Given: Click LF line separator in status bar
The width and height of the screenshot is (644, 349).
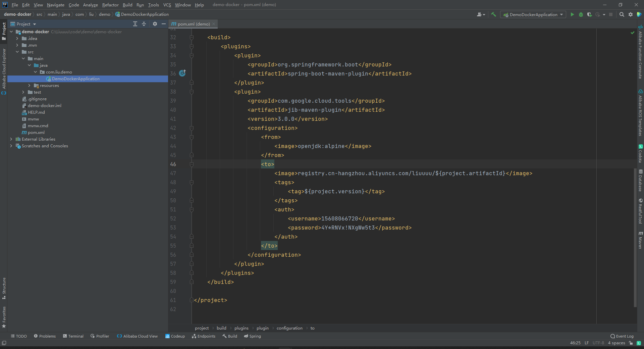Looking at the screenshot, I should [587, 343].
